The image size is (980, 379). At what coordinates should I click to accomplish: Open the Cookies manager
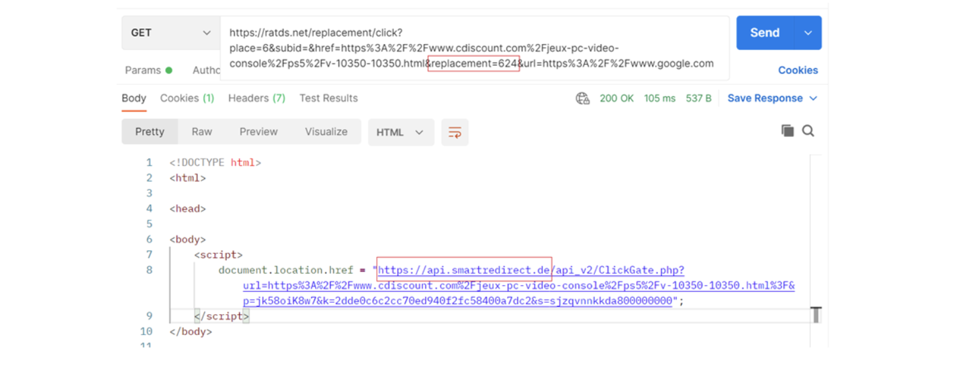pos(798,70)
